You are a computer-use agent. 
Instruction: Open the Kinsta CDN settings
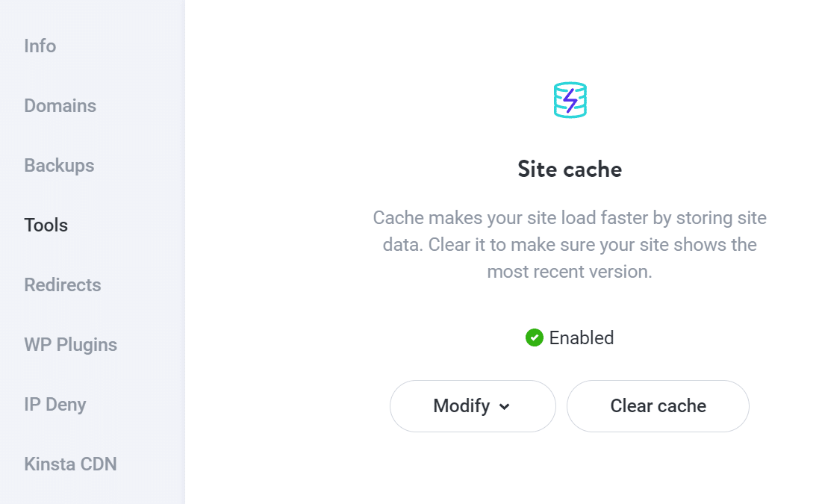pyautogui.click(x=71, y=464)
